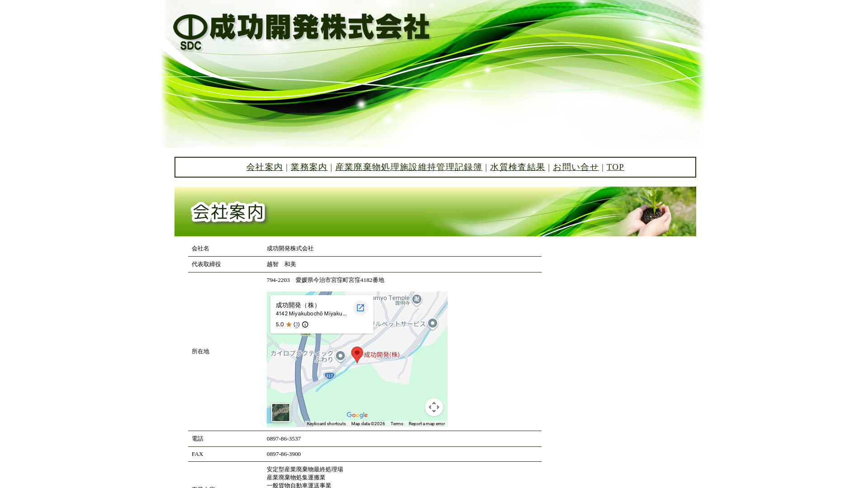Open the お問い合せ contact page

tap(576, 167)
